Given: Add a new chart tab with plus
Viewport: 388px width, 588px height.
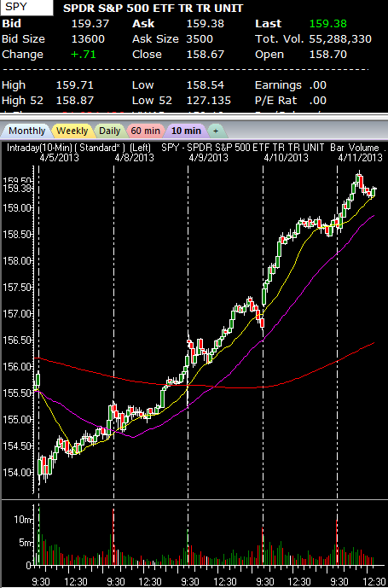Looking at the screenshot, I should (x=217, y=131).
